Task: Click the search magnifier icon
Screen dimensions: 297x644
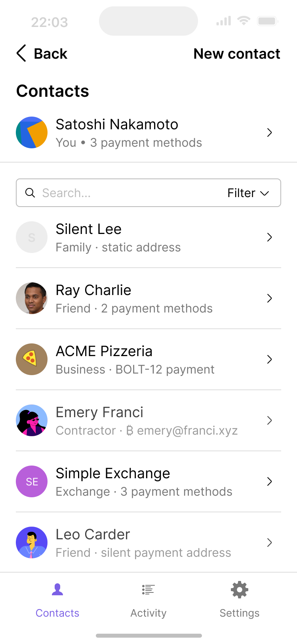Action: (30, 193)
